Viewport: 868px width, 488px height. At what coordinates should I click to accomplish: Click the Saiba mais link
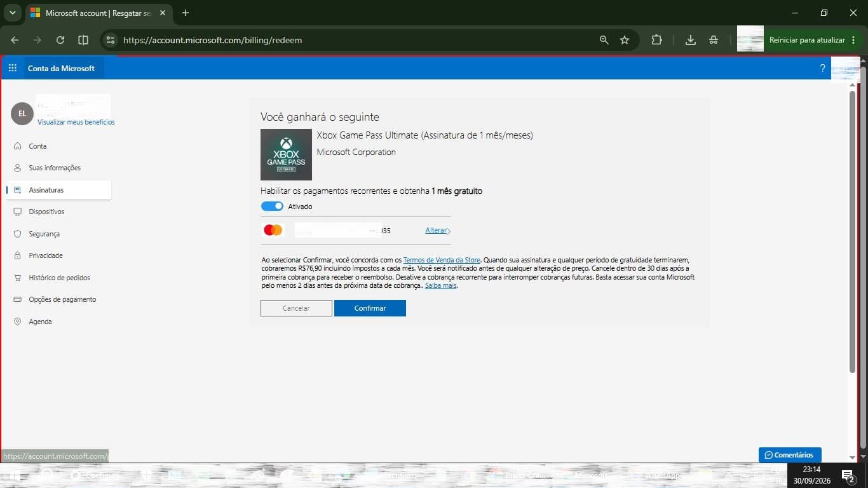441,286
